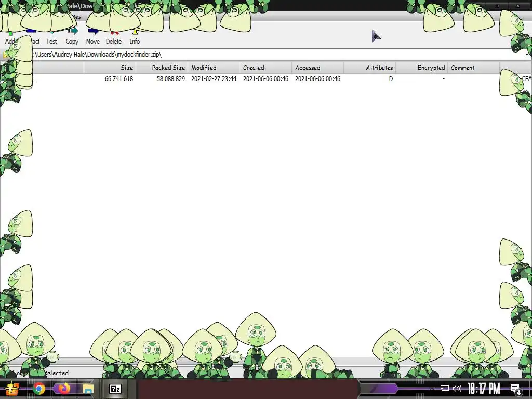Open the address bar dropdown arrow
This screenshot has height=399, width=532.
(x=527, y=54)
